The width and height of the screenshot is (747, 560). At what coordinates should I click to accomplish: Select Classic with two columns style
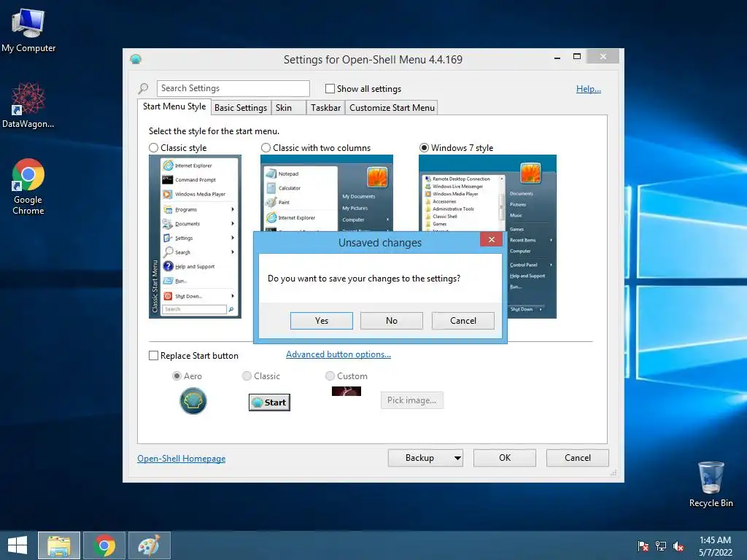tap(266, 148)
